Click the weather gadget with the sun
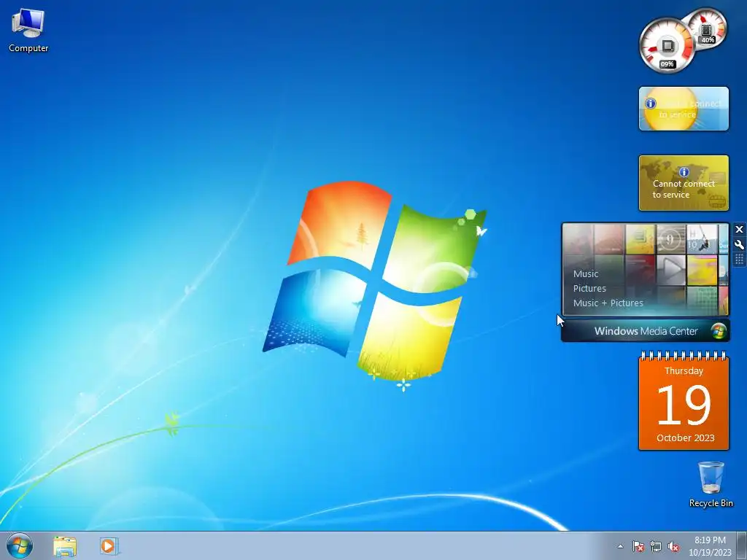Screen dimensions: 747x560 pyautogui.click(x=683, y=109)
